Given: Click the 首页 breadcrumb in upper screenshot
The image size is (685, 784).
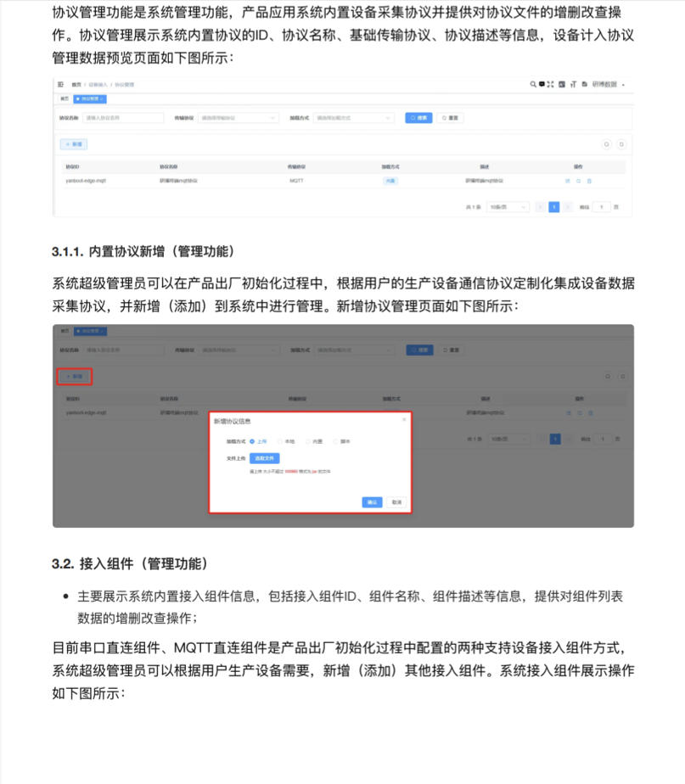Looking at the screenshot, I should pyautogui.click(x=76, y=85).
